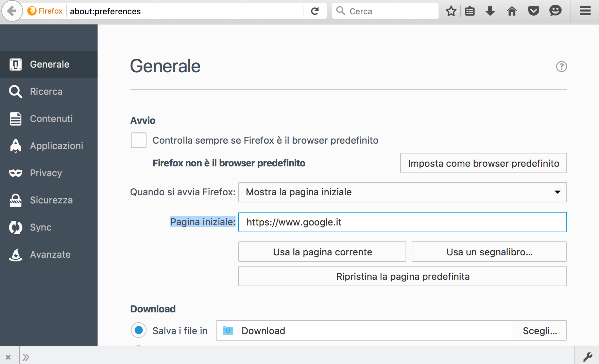Click the Avvio section heading

point(143,121)
